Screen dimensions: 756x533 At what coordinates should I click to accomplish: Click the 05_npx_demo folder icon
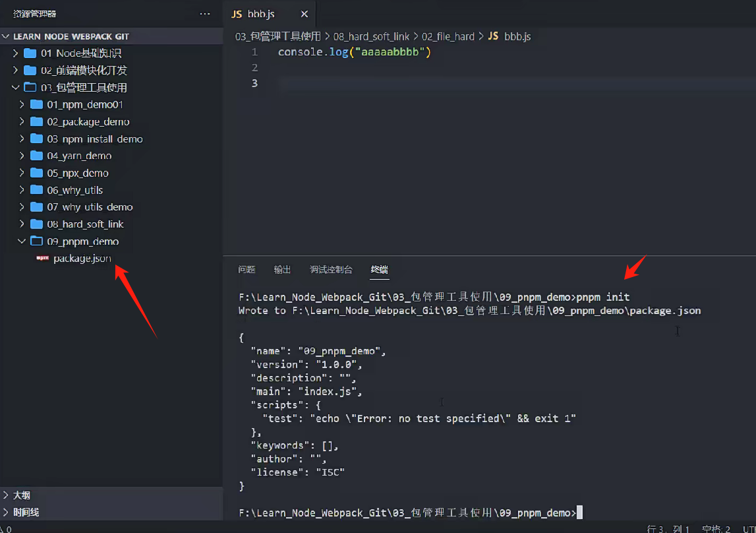(x=36, y=173)
